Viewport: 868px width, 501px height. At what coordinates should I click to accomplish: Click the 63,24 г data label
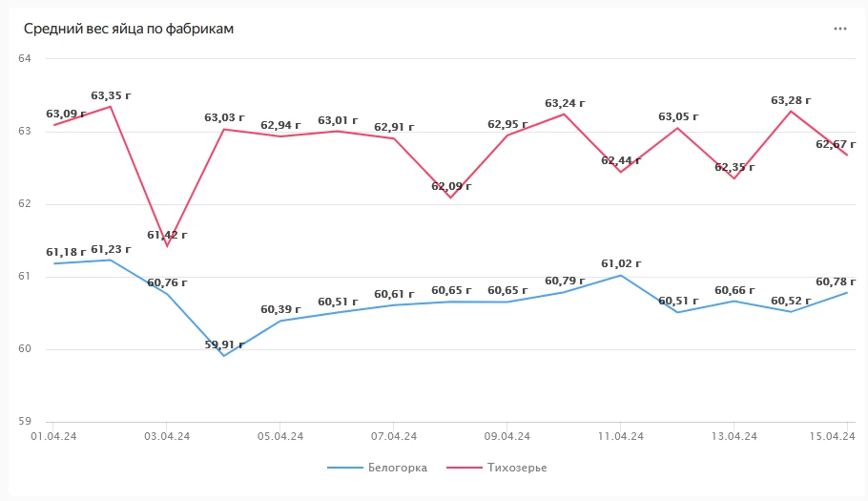click(x=565, y=103)
